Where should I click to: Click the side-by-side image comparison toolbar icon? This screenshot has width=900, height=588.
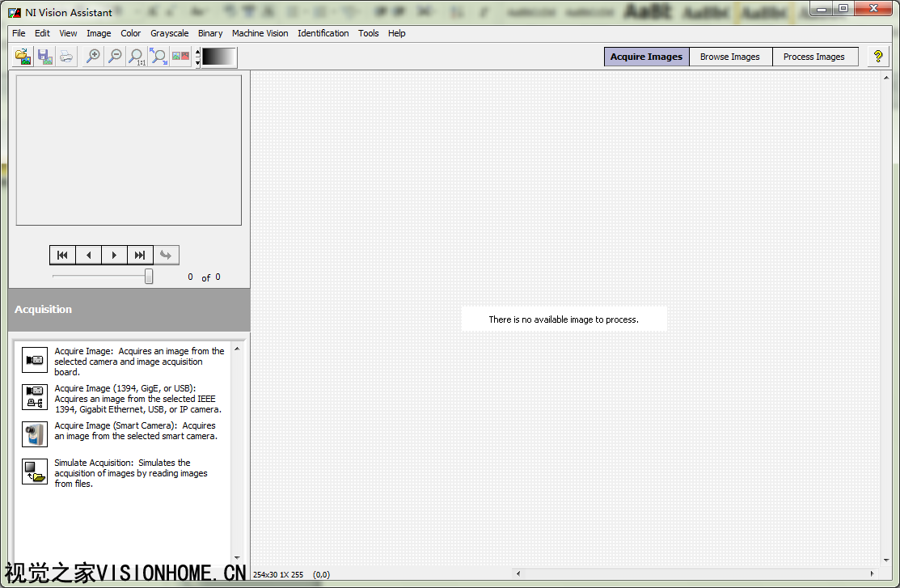coord(180,57)
